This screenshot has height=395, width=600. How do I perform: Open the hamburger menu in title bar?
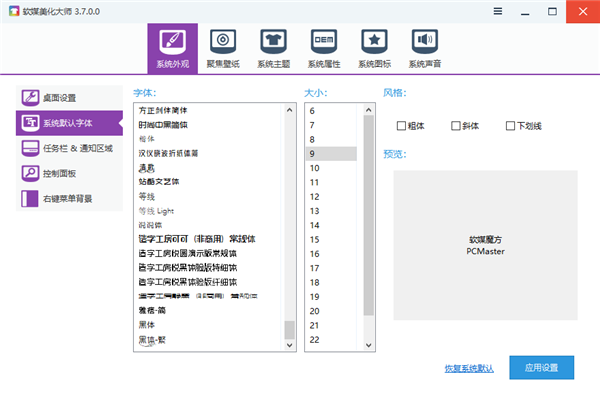(498, 11)
